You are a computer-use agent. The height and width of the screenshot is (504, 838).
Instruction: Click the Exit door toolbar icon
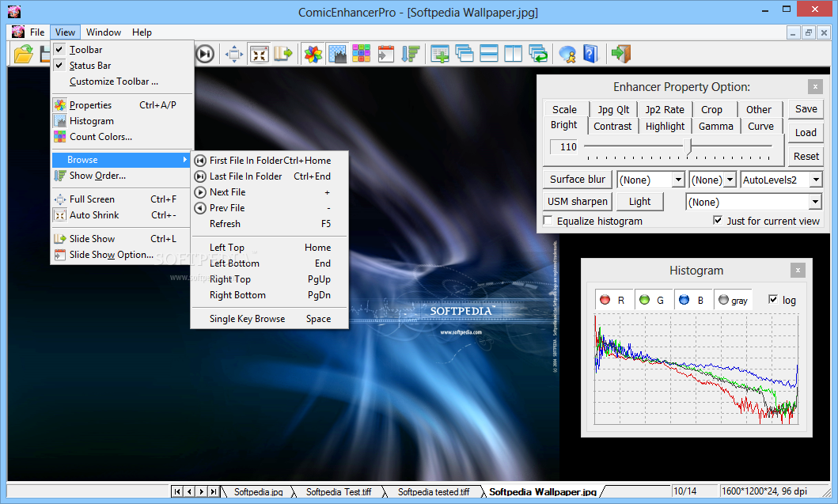[621, 54]
